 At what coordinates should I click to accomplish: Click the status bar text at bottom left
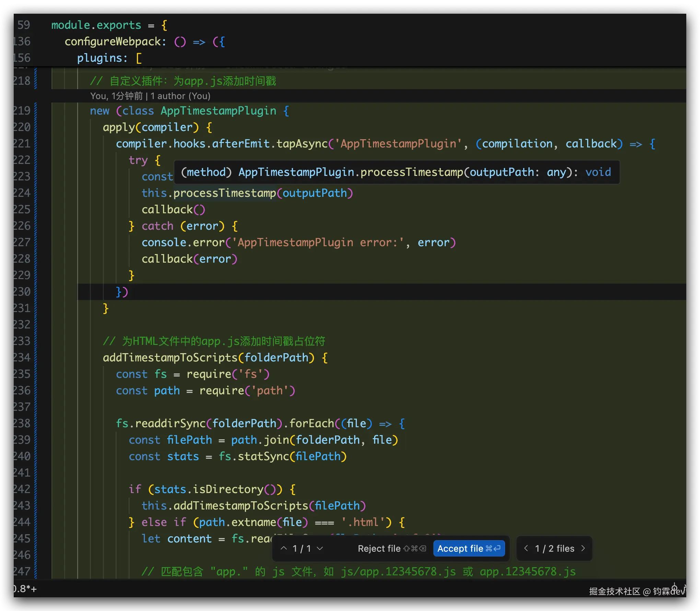pyautogui.click(x=25, y=589)
